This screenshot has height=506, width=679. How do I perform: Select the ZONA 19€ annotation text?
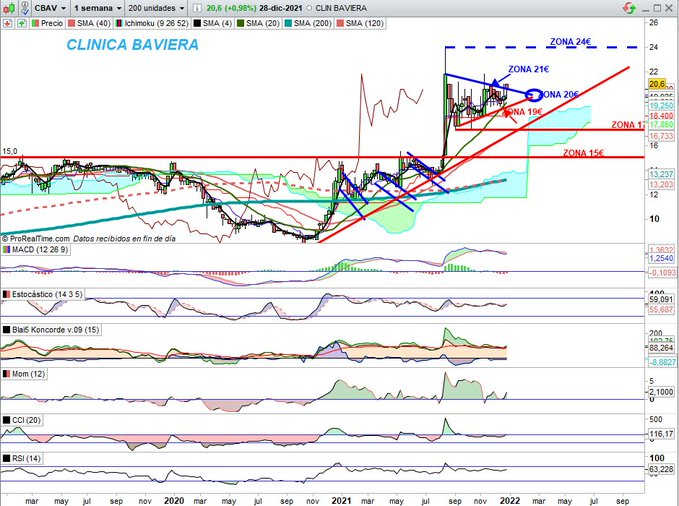pyautogui.click(x=523, y=112)
